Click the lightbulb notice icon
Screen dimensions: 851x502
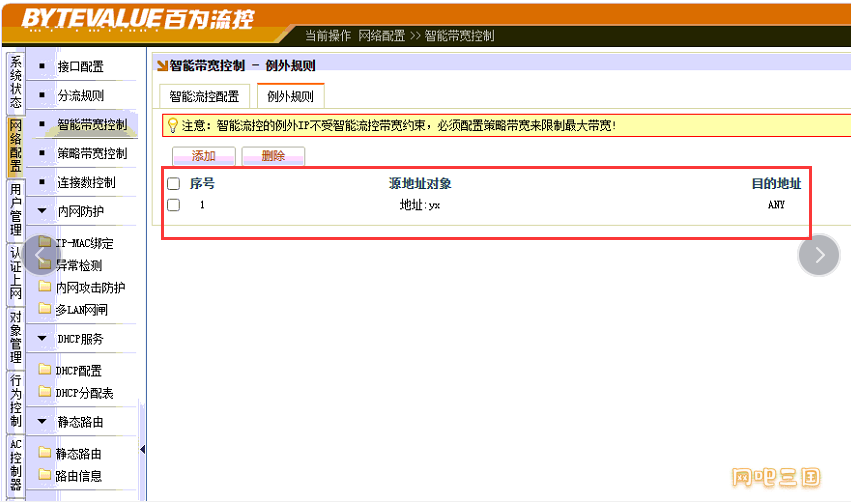pos(173,126)
